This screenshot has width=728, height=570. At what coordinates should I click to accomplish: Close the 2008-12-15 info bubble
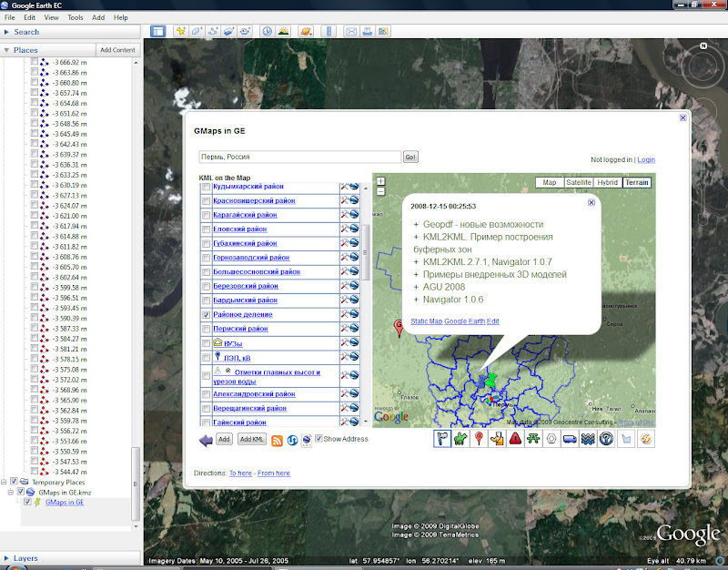[x=591, y=202]
